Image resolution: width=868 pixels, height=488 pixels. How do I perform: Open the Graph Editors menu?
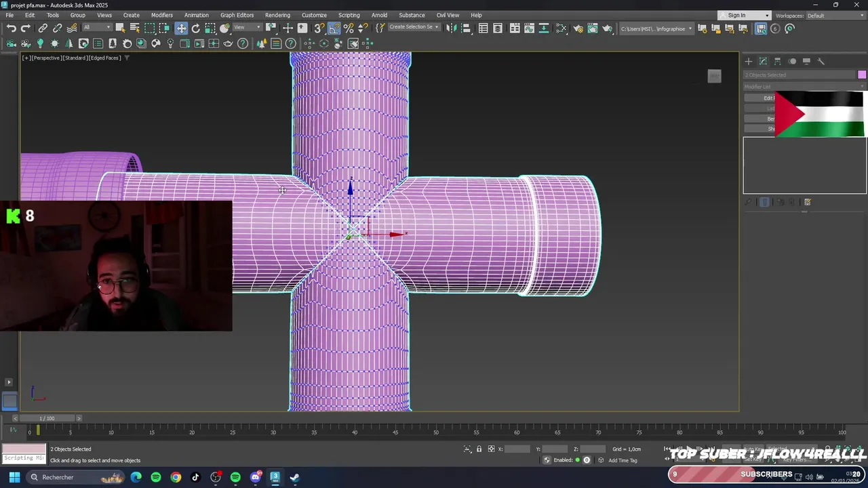coord(237,15)
